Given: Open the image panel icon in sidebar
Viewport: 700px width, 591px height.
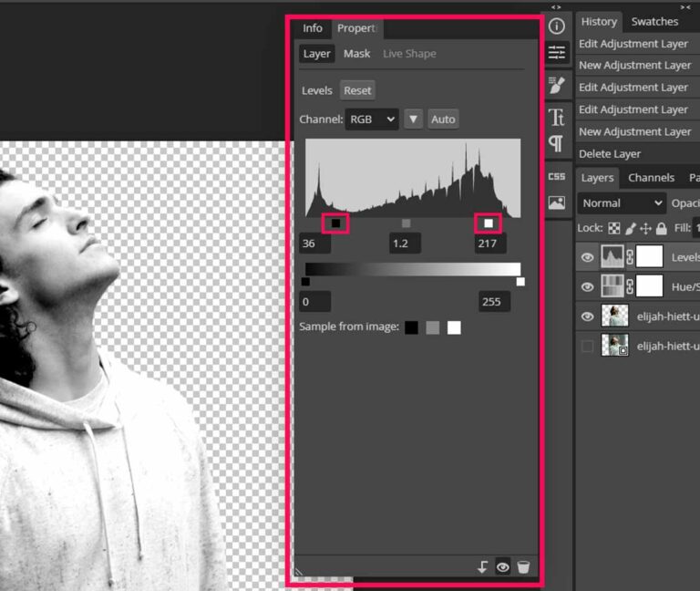Looking at the screenshot, I should coord(557,202).
